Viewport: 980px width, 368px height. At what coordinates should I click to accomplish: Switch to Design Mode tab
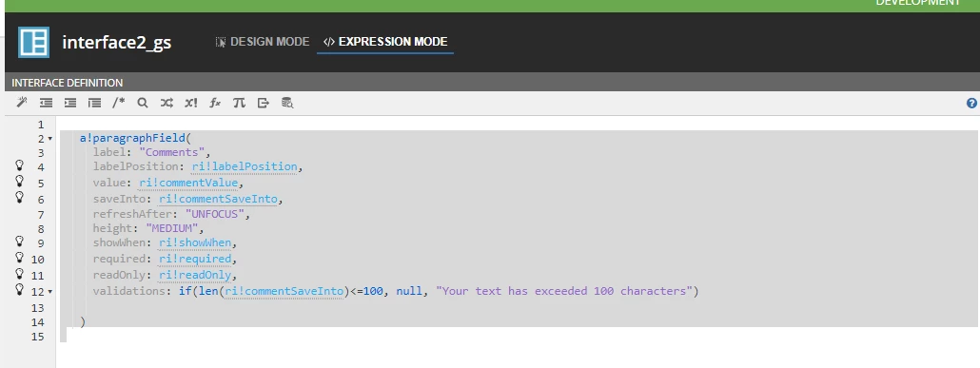(263, 42)
